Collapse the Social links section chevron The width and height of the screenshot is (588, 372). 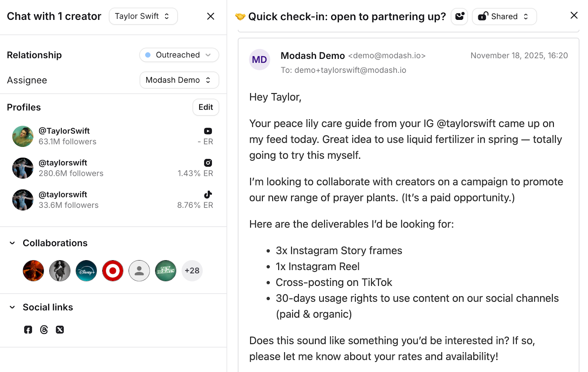click(12, 307)
